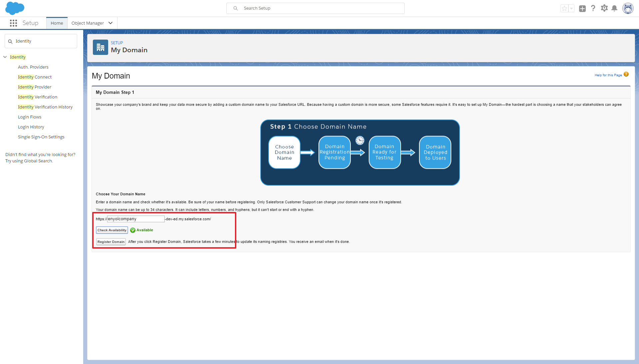The image size is (639, 364).
Task: Open the Object Manager tab
Action: point(88,23)
